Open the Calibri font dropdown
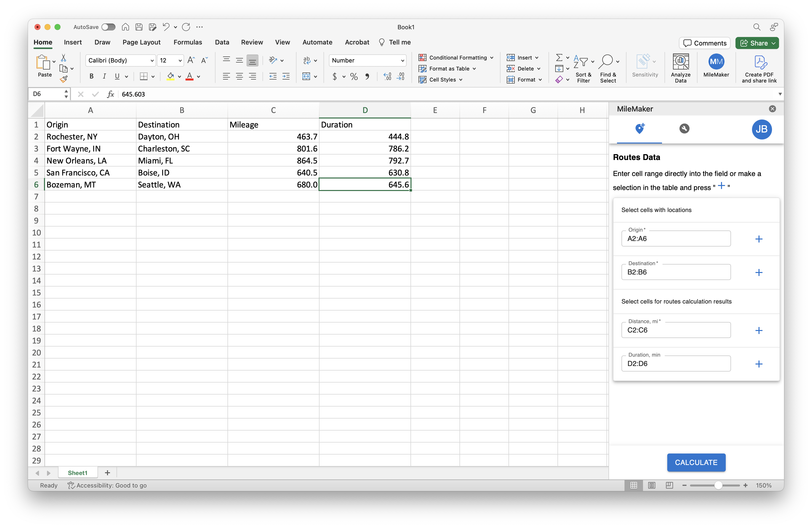The height and width of the screenshot is (528, 812). pyautogui.click(x=120, y=60)
